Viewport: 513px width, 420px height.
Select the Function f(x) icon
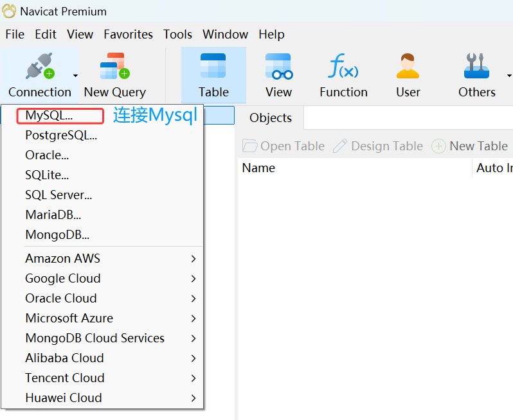343,66
